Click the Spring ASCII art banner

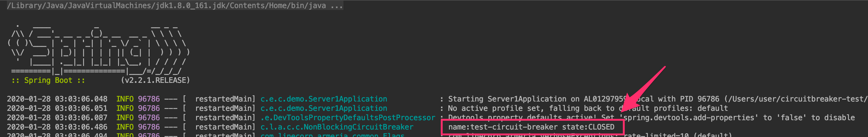coord(98,49)
